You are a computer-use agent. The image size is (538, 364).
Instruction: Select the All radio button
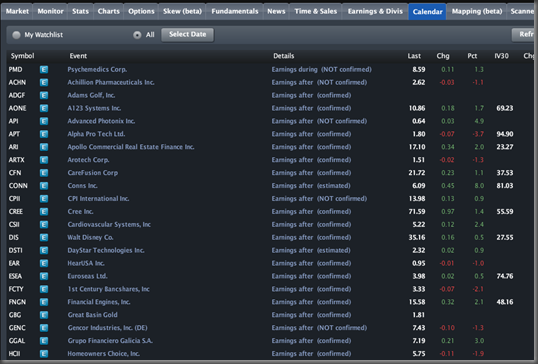point(137,35)
